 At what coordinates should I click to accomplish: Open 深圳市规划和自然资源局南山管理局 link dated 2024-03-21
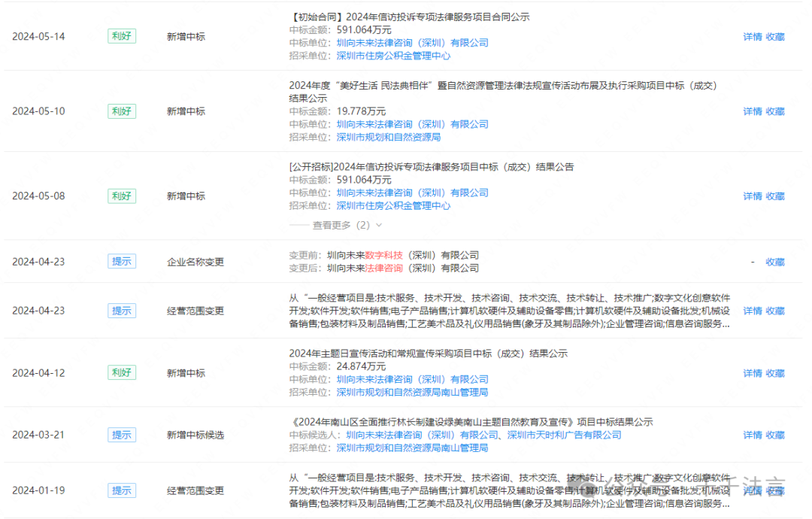(x=412, y=448)
